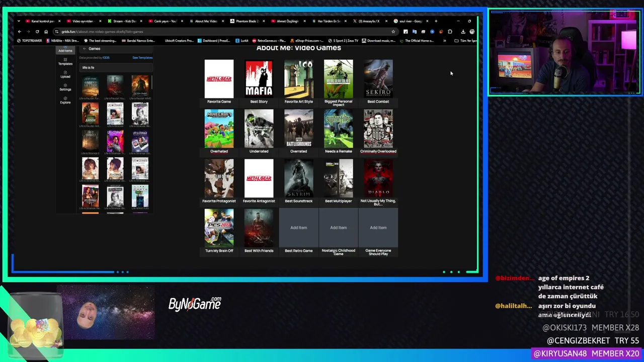Switch to the Anasayfa / X tab
The image size is (644, 362).
(x=369, y=21)
